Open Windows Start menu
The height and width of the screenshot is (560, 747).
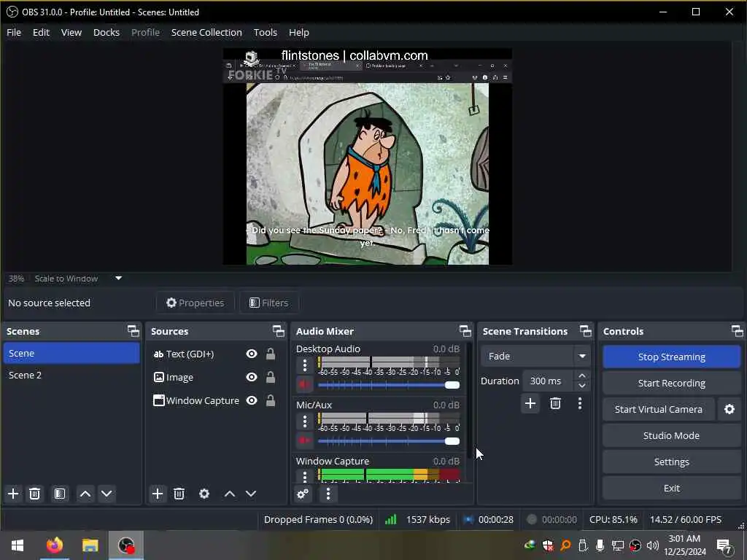tap(18, 545)
